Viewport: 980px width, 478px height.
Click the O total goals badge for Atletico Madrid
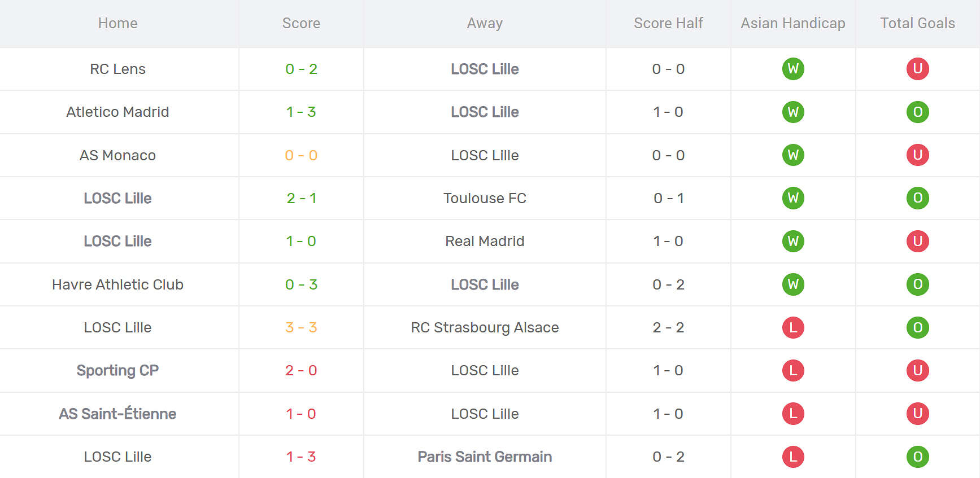917,112
